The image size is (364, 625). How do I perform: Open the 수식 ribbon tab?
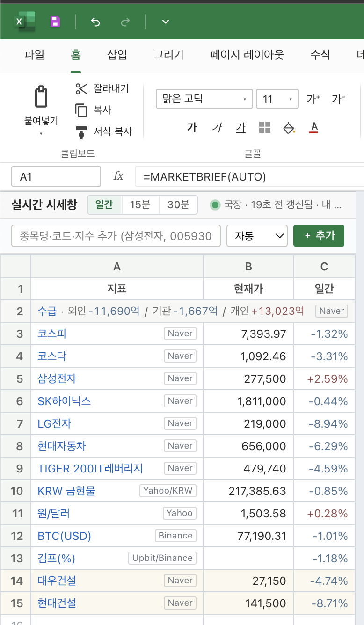pyautogui.click(x=320, y=55)
